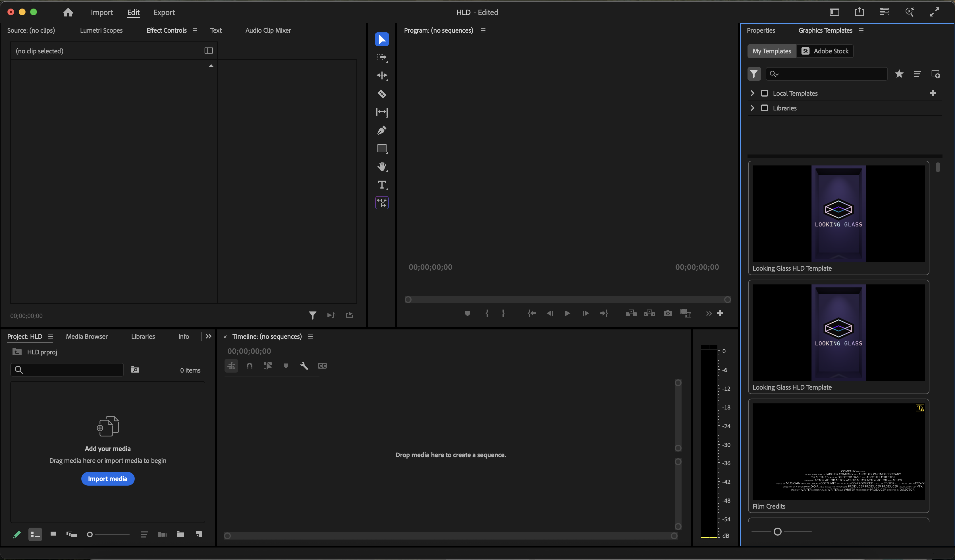Expand the Libraries folder chevron

(x=753, y=108)
